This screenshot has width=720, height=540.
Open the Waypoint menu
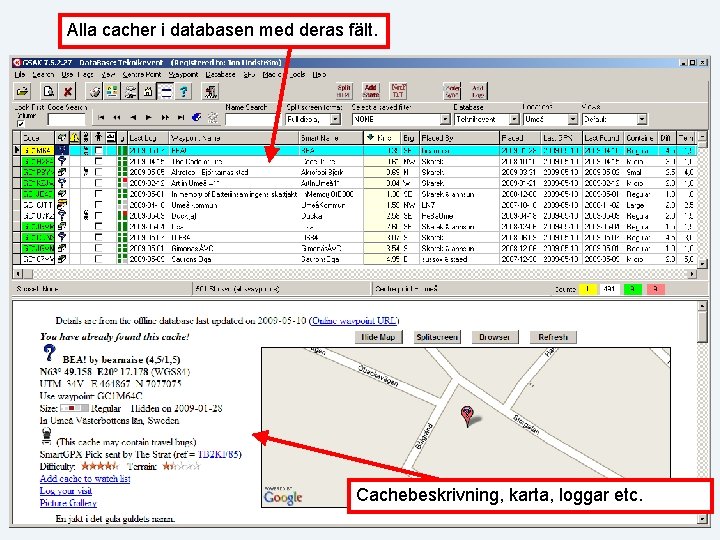coord(183,74)
